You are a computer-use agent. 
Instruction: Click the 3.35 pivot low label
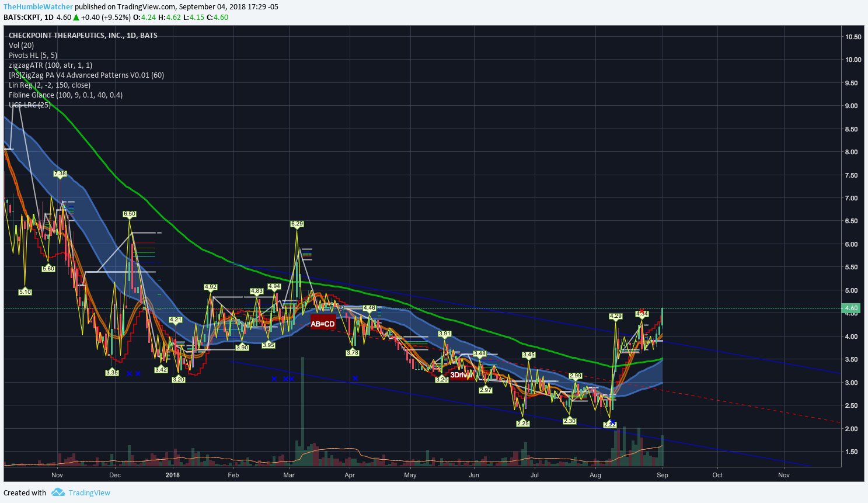(112, 372)
